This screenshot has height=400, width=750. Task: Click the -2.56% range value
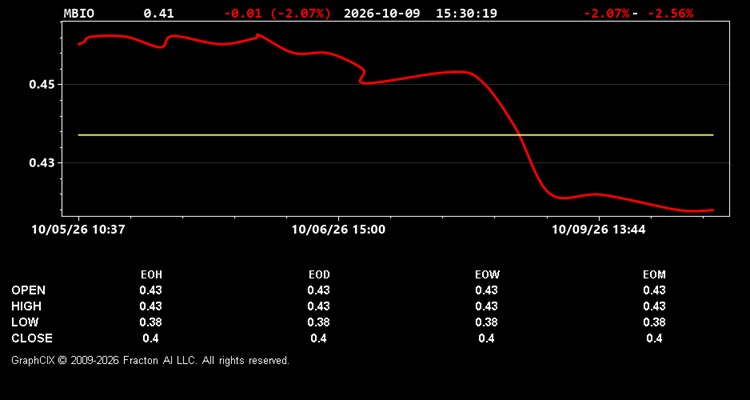(x=670, y=13)
